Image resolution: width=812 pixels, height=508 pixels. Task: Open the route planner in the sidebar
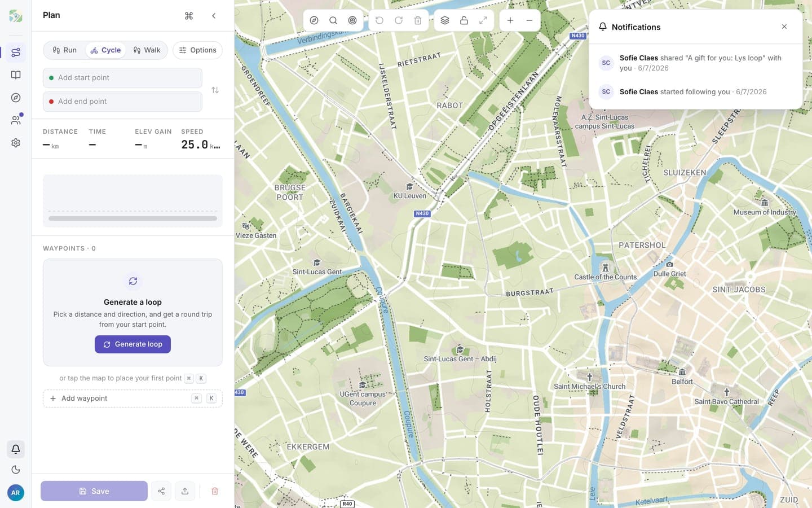(16, 52)
